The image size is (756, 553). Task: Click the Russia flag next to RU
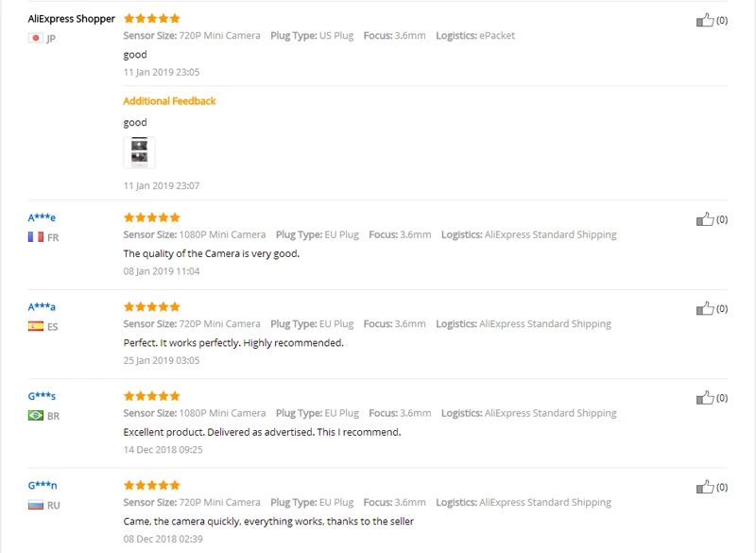point(36,505)
